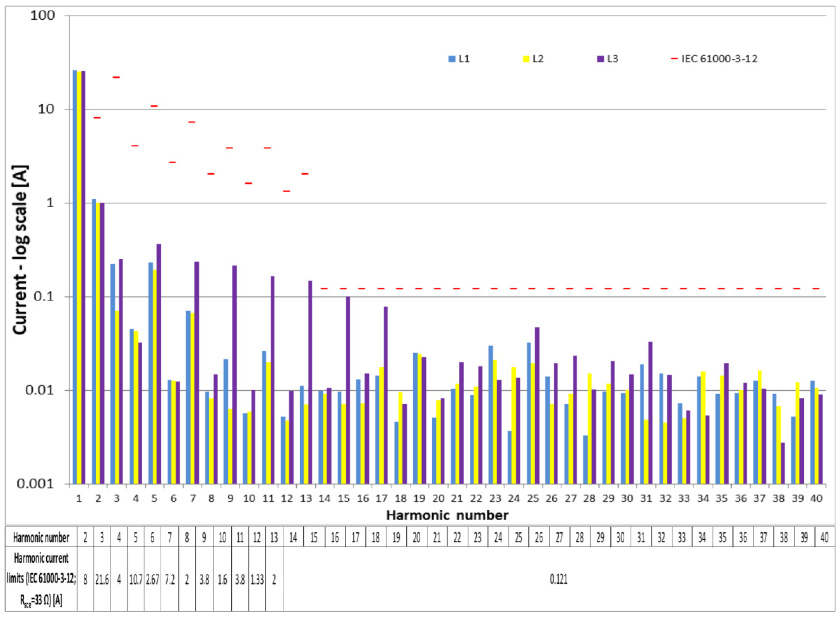This screenshot has width=840, height=617.
Task: Click the yellow L2 legend swatch
Action: (526, 59)
